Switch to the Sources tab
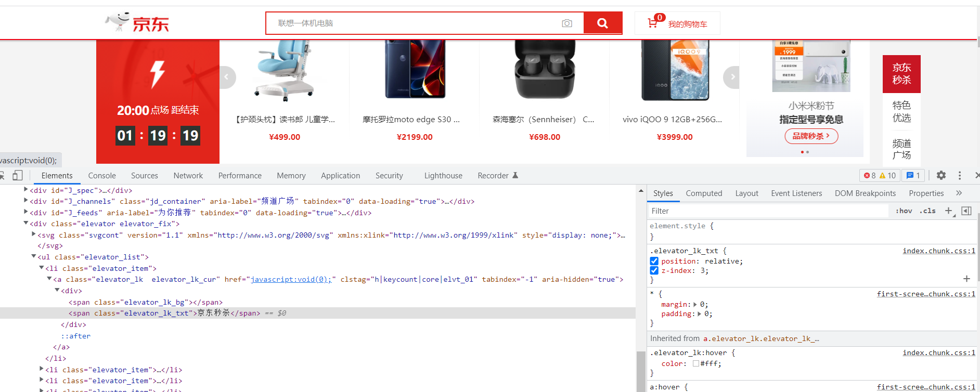The width and height of the screenshot is (980, 392). (145, 176)
